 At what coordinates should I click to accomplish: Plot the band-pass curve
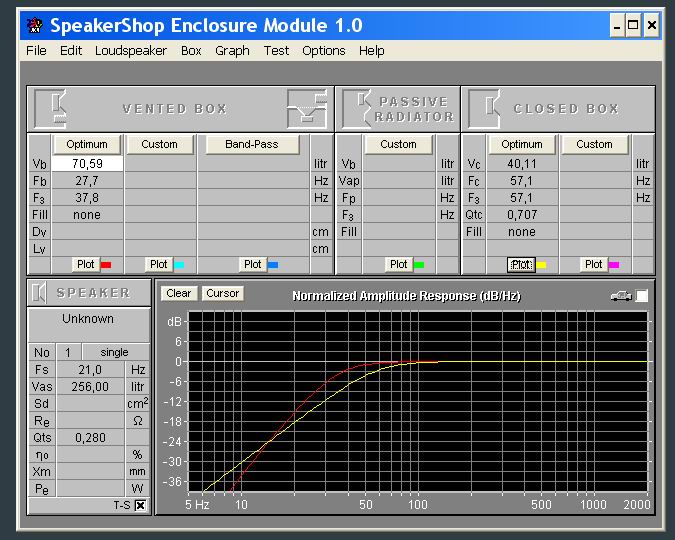coord(252,264)
